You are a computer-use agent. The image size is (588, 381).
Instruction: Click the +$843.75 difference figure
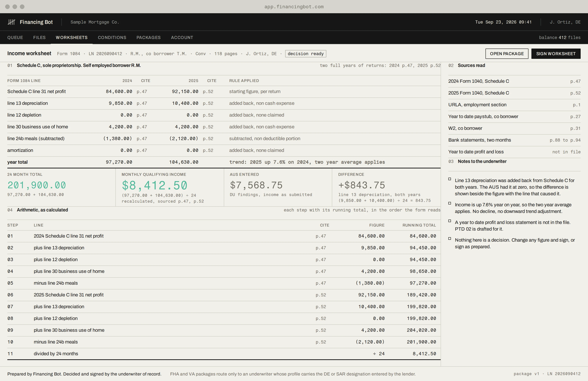[x=362, y=185]
